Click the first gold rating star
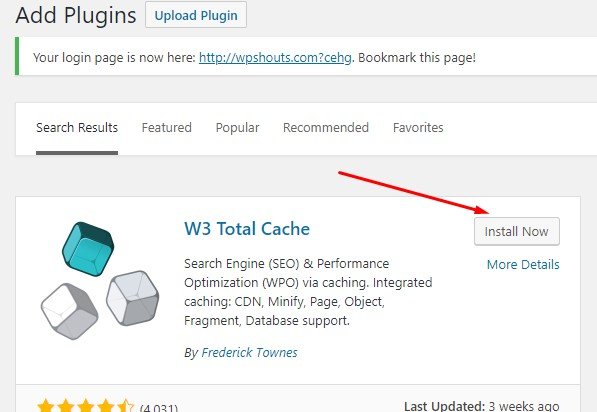 pyautogui.click(x=46, y=406)
